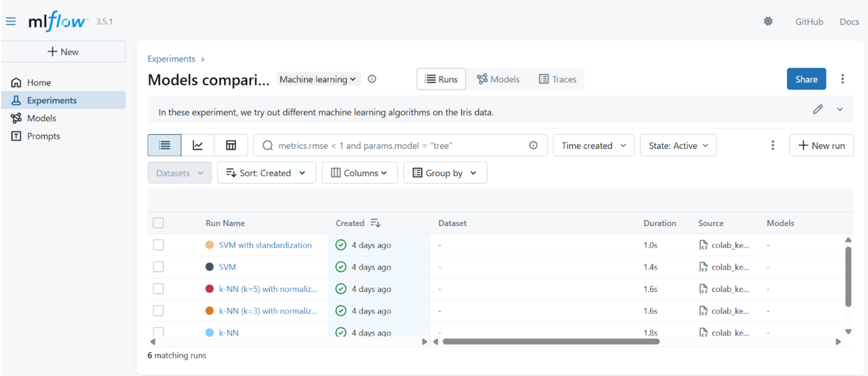
Task: Go to the Experiments breadcrumb
Action: pyautogui.click(x=171, y=59)
